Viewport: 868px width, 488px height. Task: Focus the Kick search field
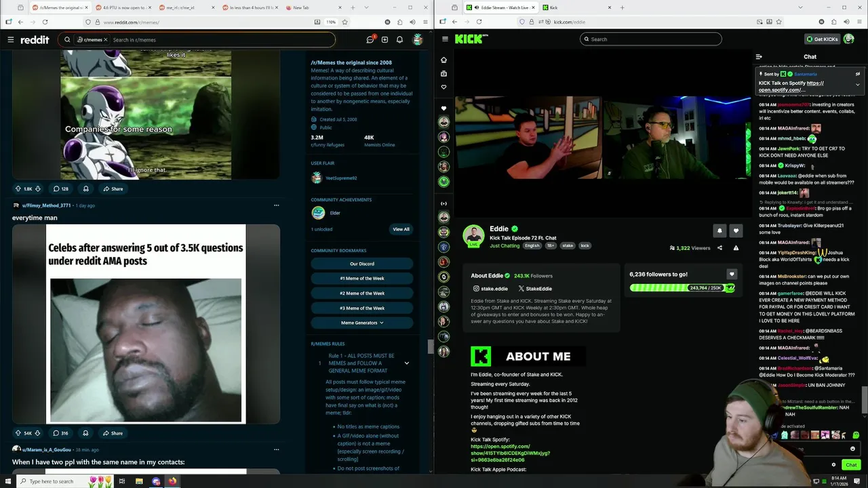(650, 39)
